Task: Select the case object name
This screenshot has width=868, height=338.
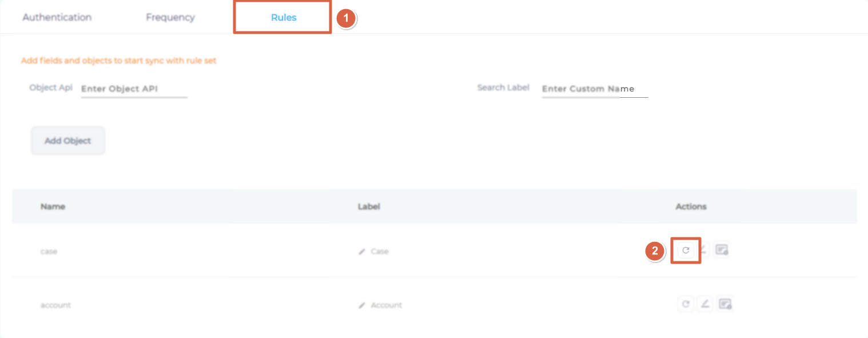Action: tap(49, 252)
